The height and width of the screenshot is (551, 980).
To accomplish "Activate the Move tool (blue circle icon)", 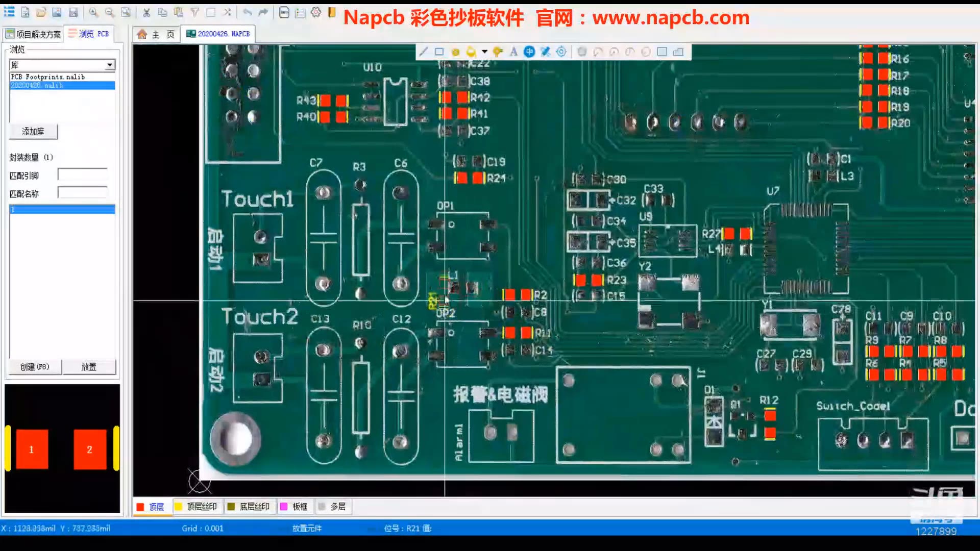I will (x=529, y=52).
